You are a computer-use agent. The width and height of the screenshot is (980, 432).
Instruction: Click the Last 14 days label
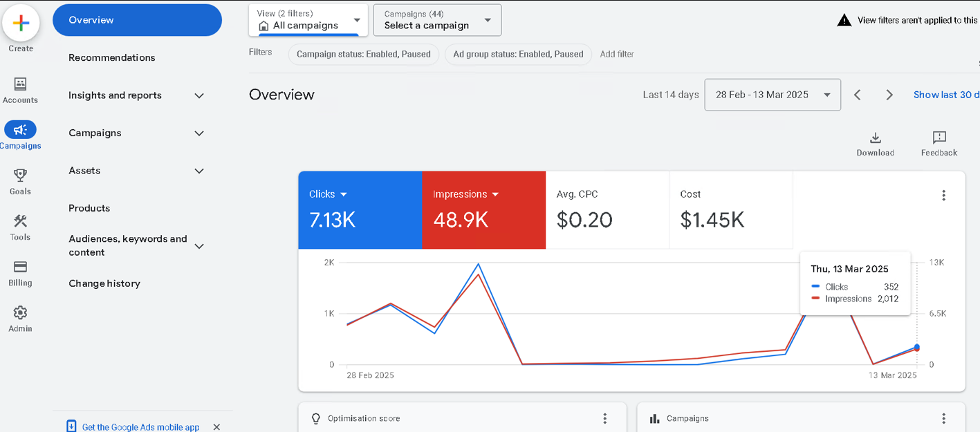(x=671, y=95)
